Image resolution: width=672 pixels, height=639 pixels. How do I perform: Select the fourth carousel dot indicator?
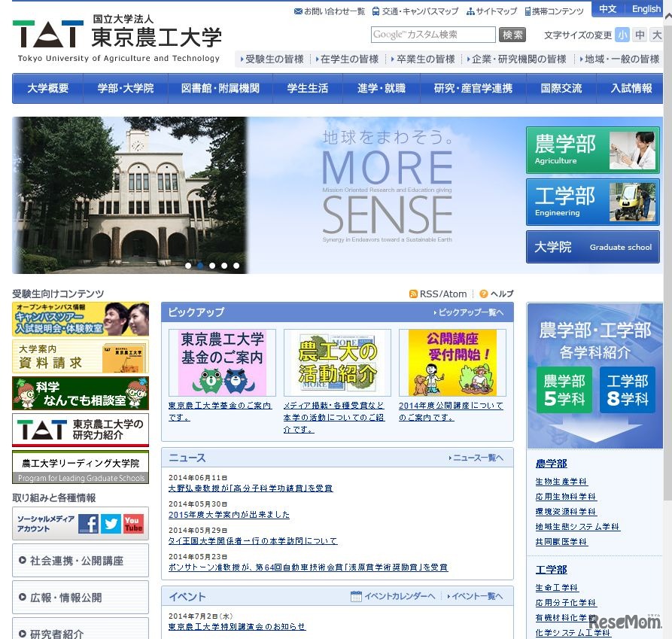(224, 265)
